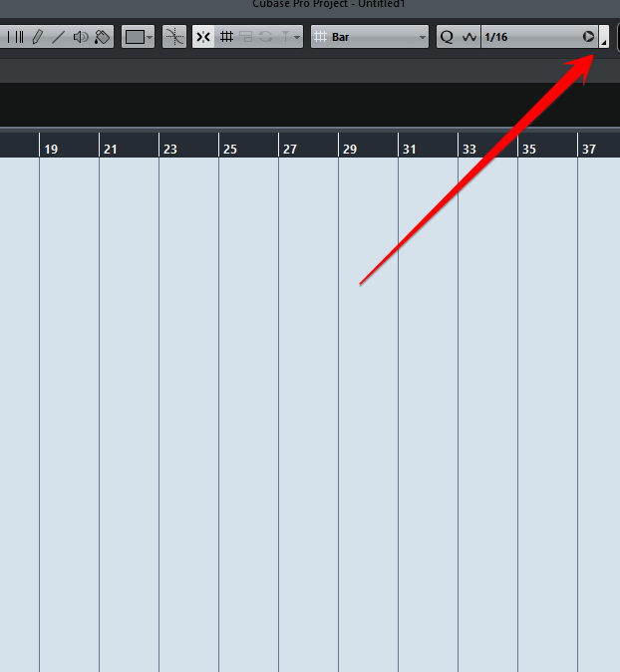Open the Quantize Panel corner button
The image size is (620, 672).
604,37
